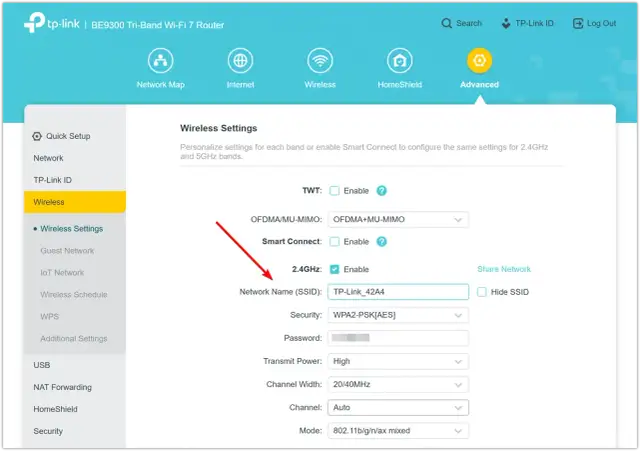This screenshot has width=640, height=451.
Task: Enable the Smart Connect checkbox
Action: [334, 242]
